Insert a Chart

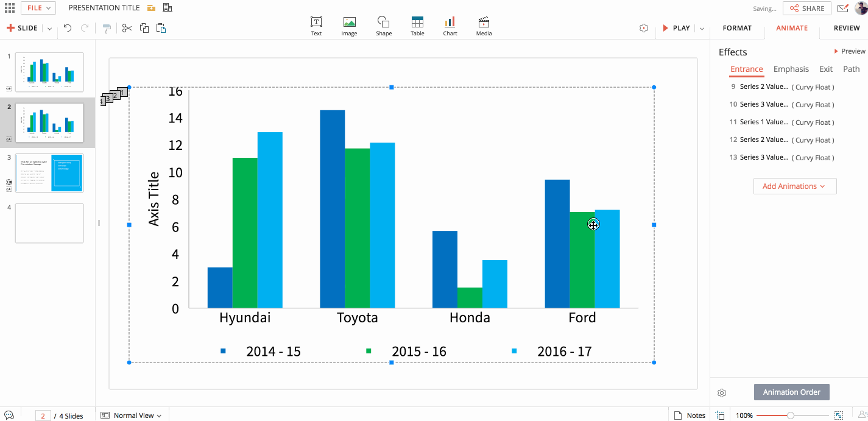450,26
